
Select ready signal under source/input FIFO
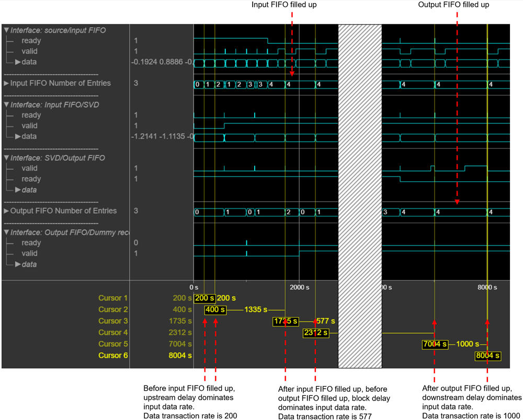[31, 41]
